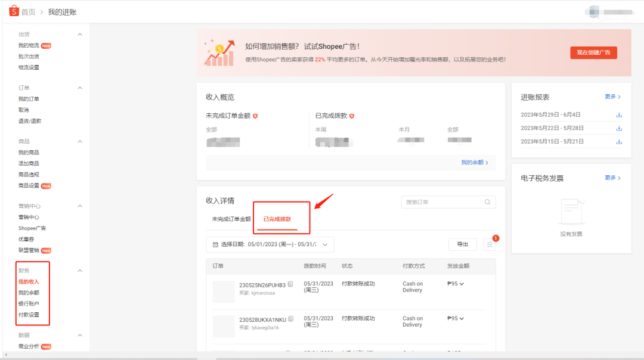Expand the ₱95 amount for order 230525N26PUHB3
This screenshot has width=644, height=360.
462,284
